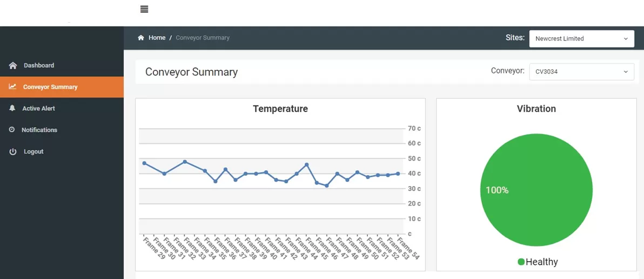Click the Frame 54 temperature data point
Image resolution: width=644 pixels, height=279 pixels.
398,174
